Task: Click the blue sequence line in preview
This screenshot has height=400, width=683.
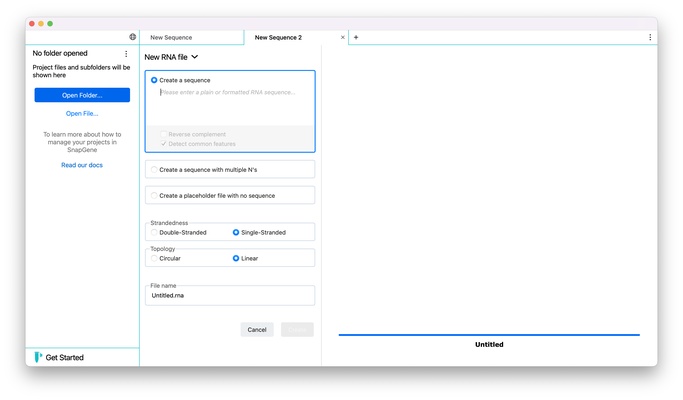Action: tap(489, 335)
